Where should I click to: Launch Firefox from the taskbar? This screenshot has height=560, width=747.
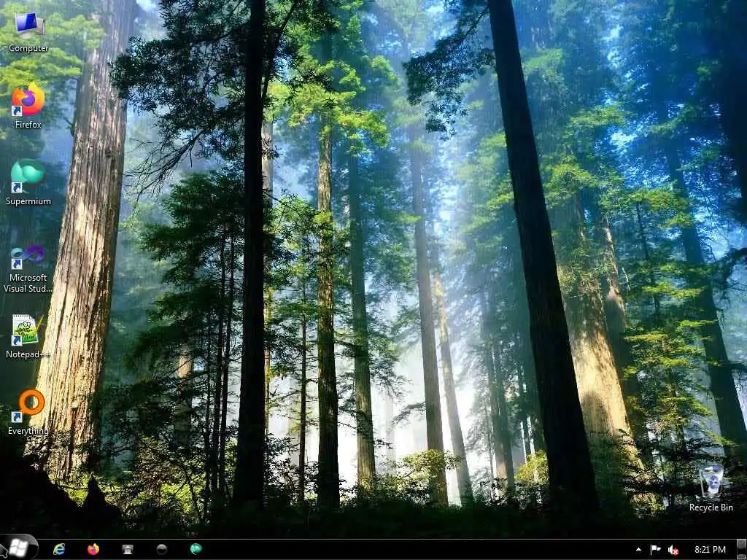[93, 549]
